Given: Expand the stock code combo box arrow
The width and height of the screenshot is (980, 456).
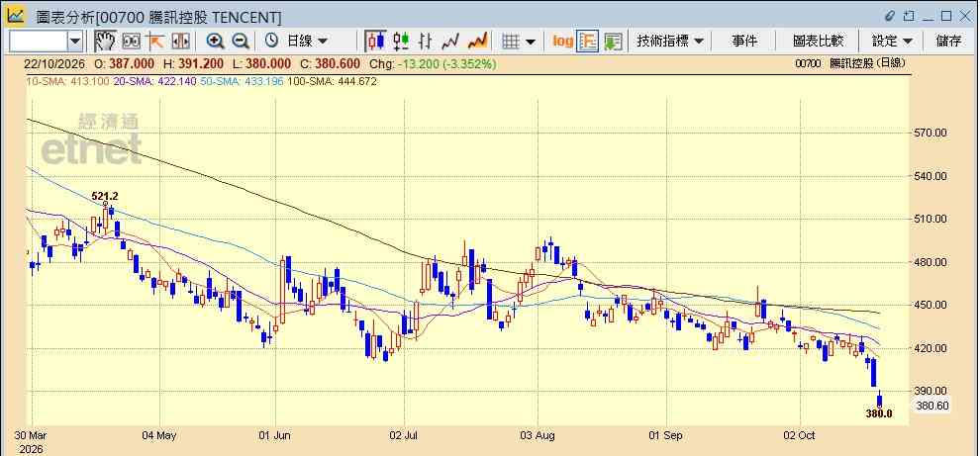Looking at the screenshot, I should click(75, 42).
